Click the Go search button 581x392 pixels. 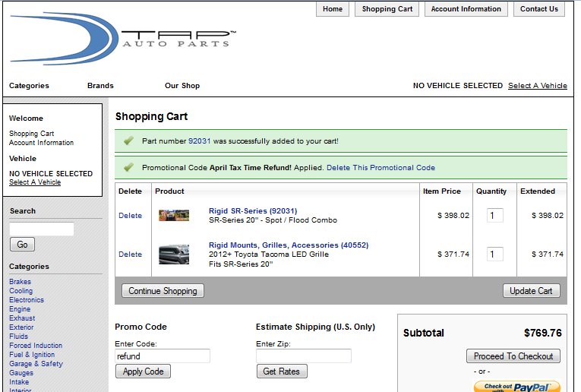click(x=22, y=244)
